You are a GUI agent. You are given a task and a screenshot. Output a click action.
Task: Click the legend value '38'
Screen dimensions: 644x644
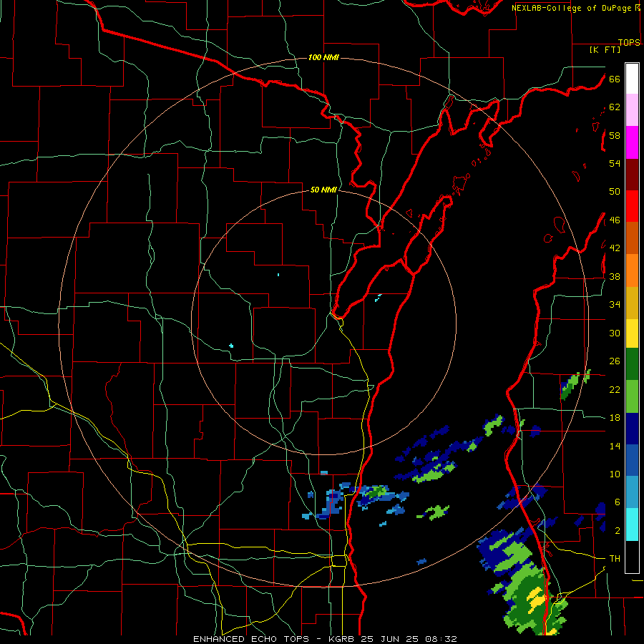(615, 276)
